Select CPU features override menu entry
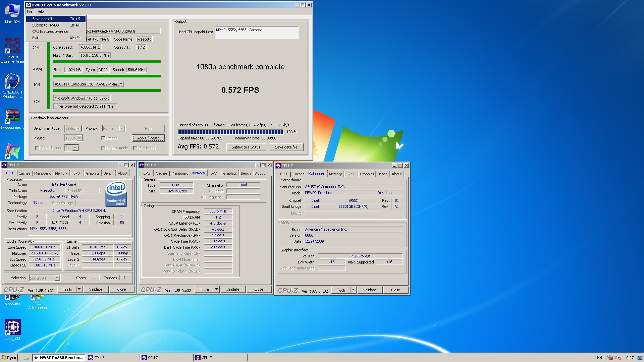The width and height of the screenshot is (644, 362). [x=56, y=32]
